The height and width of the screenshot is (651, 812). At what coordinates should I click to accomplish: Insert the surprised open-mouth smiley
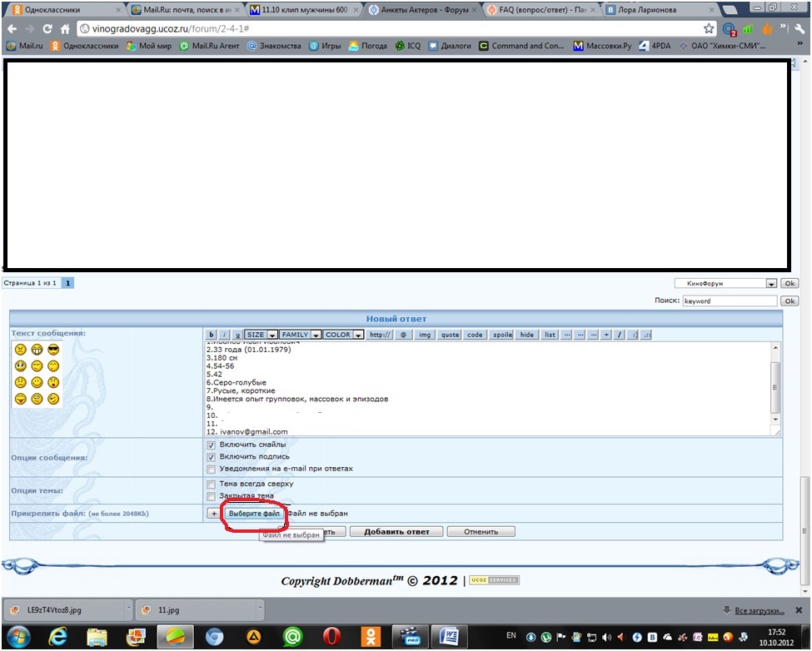[x=53, y=382]
